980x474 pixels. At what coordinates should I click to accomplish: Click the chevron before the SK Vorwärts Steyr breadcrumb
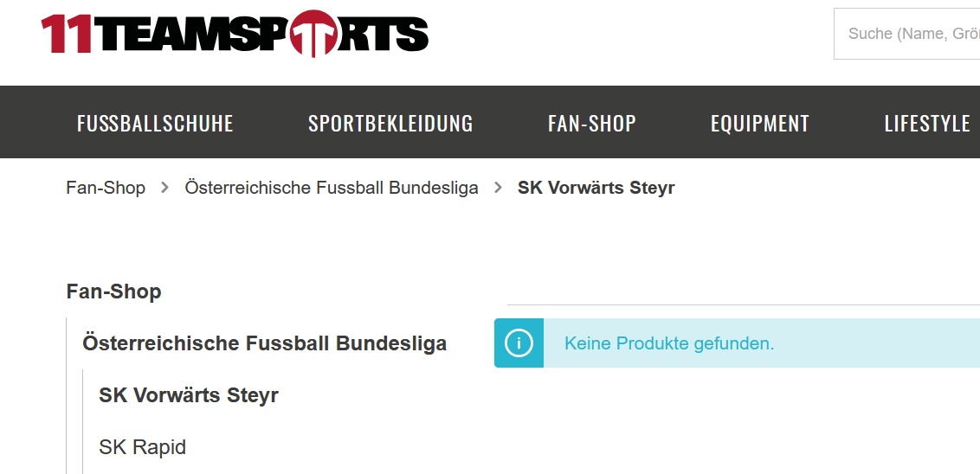point(498,188)
